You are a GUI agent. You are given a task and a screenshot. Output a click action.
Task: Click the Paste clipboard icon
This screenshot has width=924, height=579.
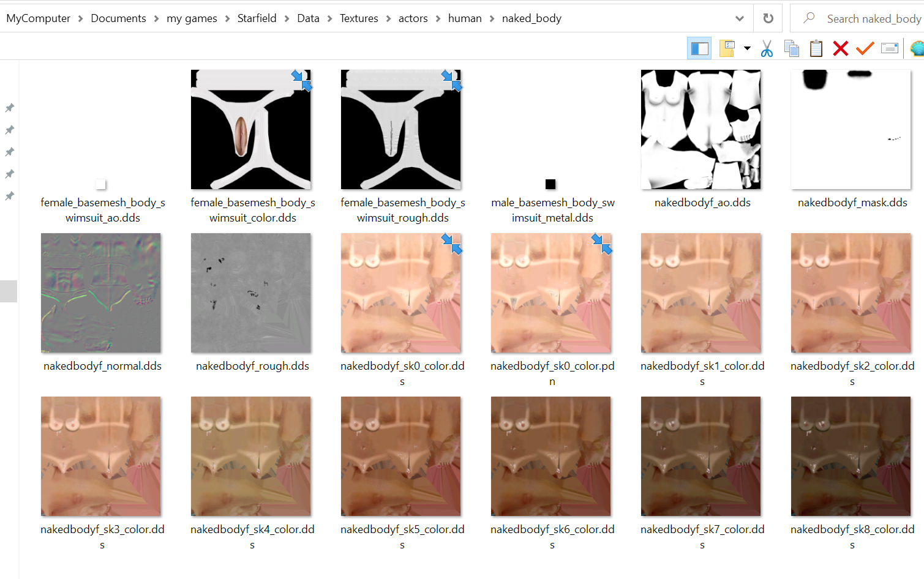click(x=816, y=48)
